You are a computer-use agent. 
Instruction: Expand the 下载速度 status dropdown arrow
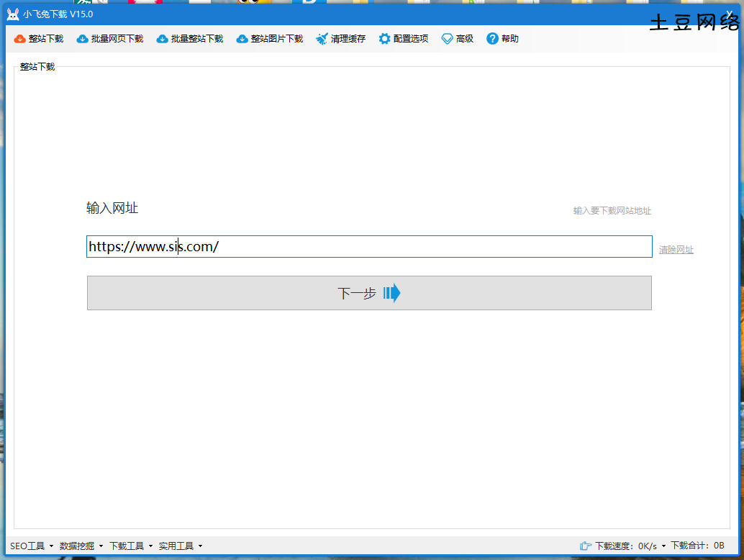tap(663, 546)
